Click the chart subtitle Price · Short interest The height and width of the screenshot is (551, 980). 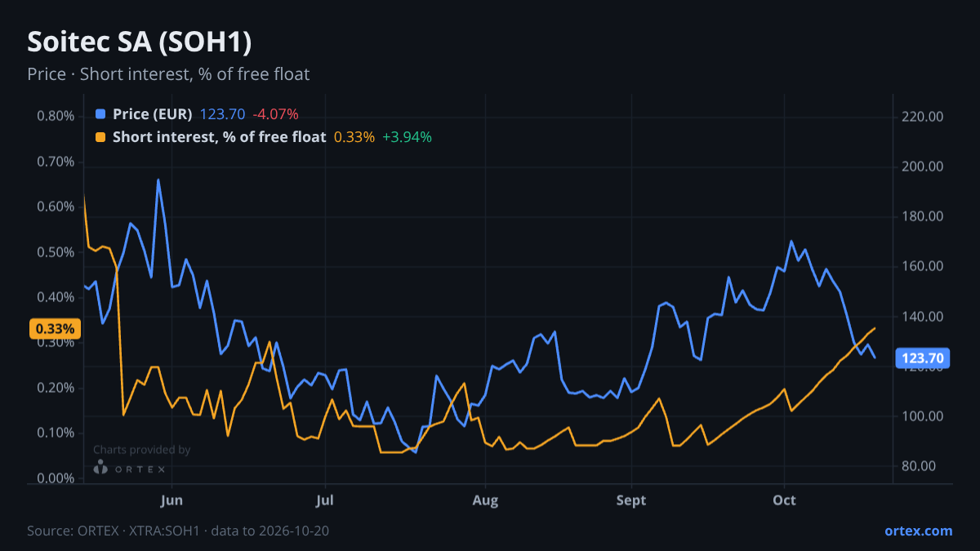pos(168,74)
